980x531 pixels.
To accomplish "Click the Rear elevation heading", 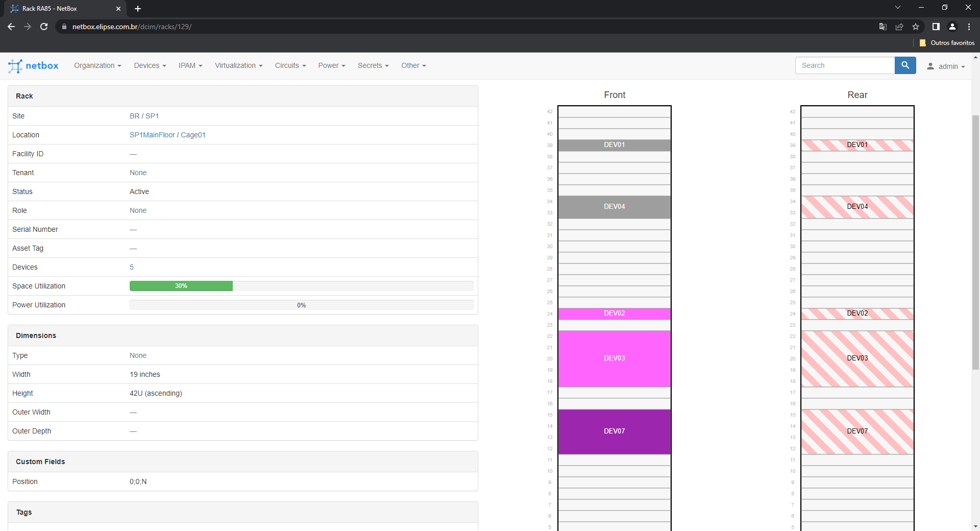I will (x=857, y=95).
